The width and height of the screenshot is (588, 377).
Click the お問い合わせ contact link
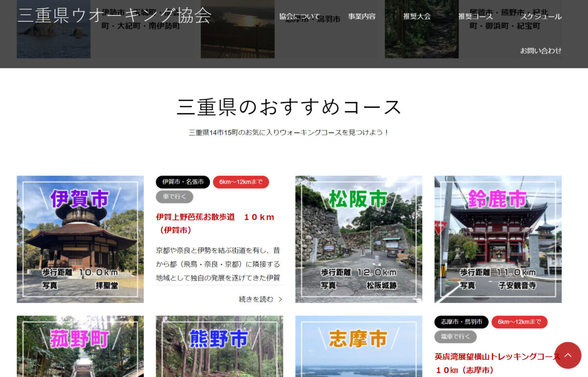point(540,50)
